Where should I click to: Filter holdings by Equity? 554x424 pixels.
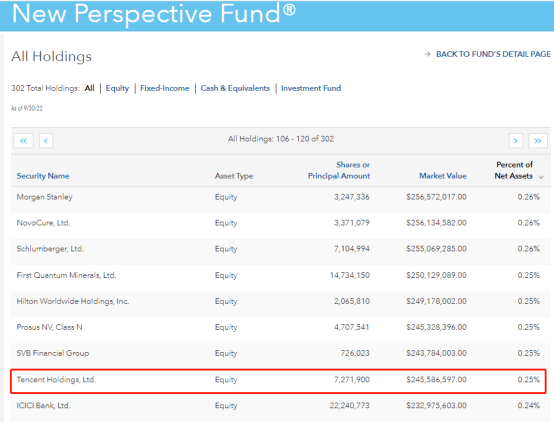point(117,88)
